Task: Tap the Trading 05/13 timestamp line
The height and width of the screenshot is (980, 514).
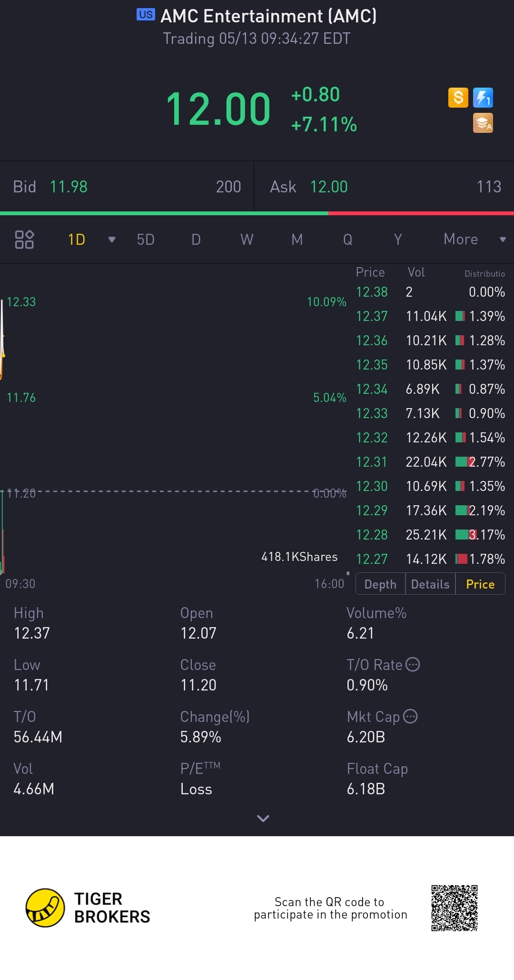Action: click(x=257, y=39)
